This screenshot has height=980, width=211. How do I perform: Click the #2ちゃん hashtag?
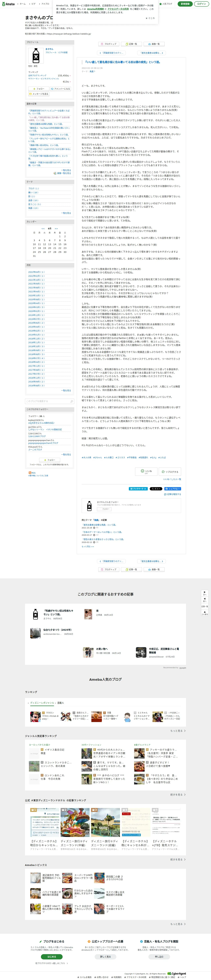[98, 458]
